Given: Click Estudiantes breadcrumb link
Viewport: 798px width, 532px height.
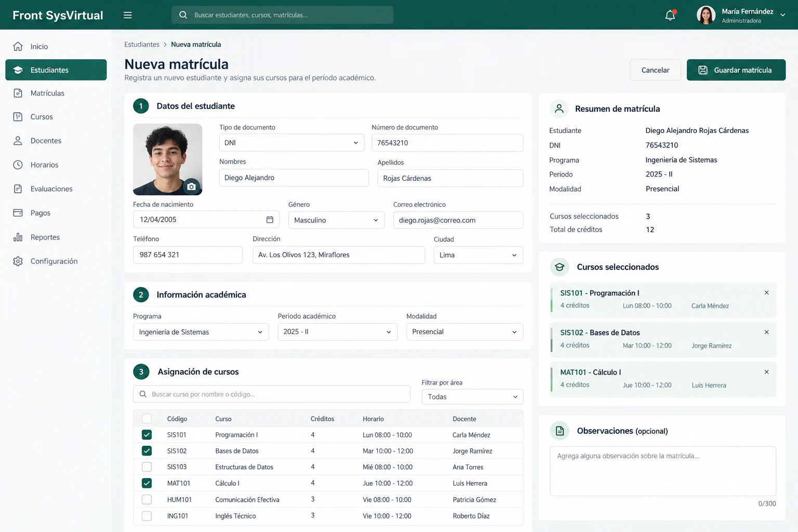Looking at the screenshot, I should (x=142, y=45).
